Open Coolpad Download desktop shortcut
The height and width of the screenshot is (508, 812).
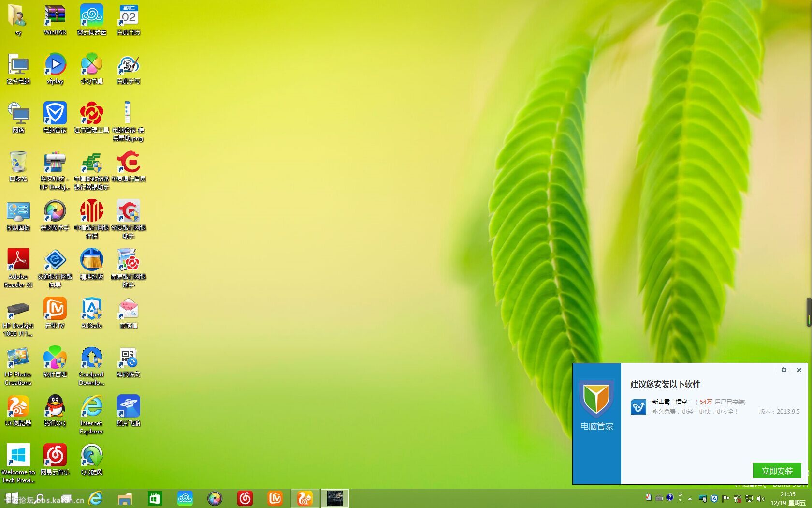pos(92,366)
